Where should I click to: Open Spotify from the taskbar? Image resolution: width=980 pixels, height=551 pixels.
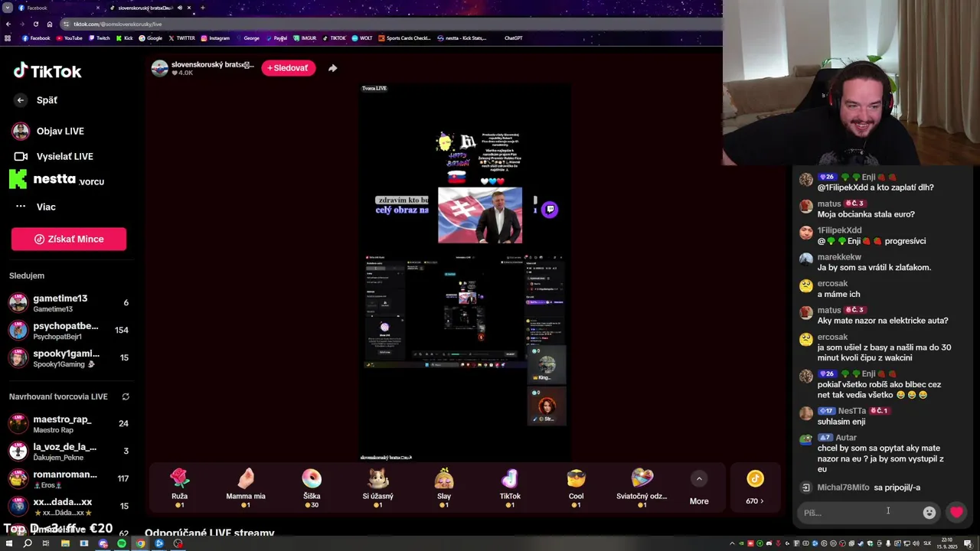pyautogui.click(x=122, y=543)
